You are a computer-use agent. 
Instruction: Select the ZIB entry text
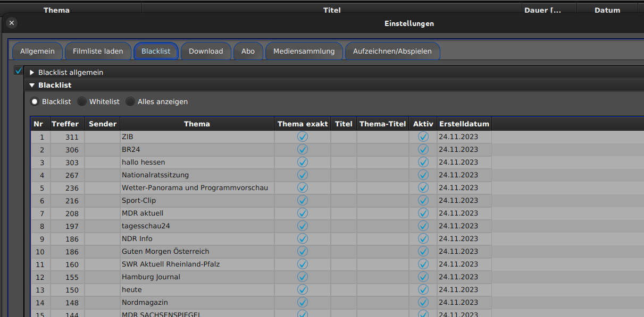tap(128, 136)
